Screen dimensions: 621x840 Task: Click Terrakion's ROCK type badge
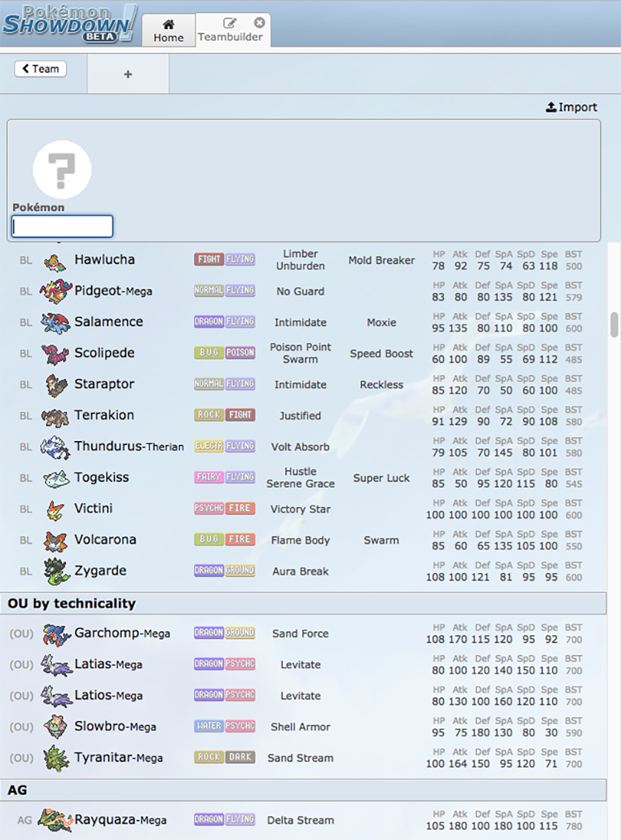point(209,415)
